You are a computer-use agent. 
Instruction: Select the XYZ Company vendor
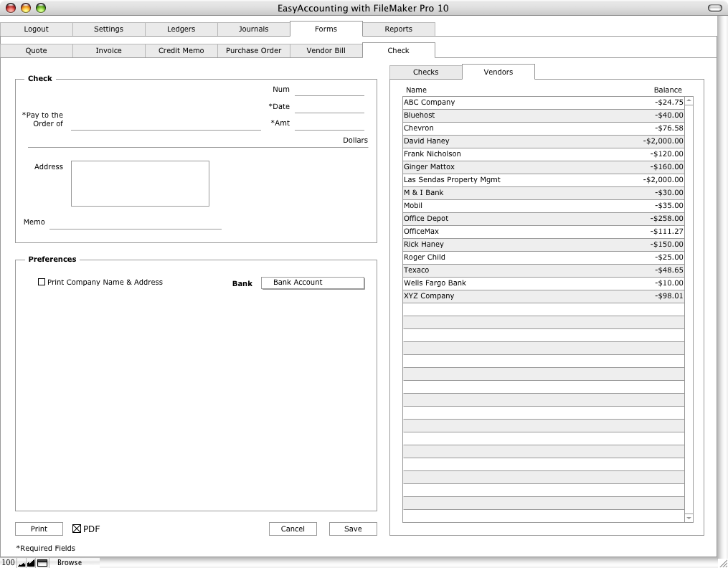tap(544, 296)
